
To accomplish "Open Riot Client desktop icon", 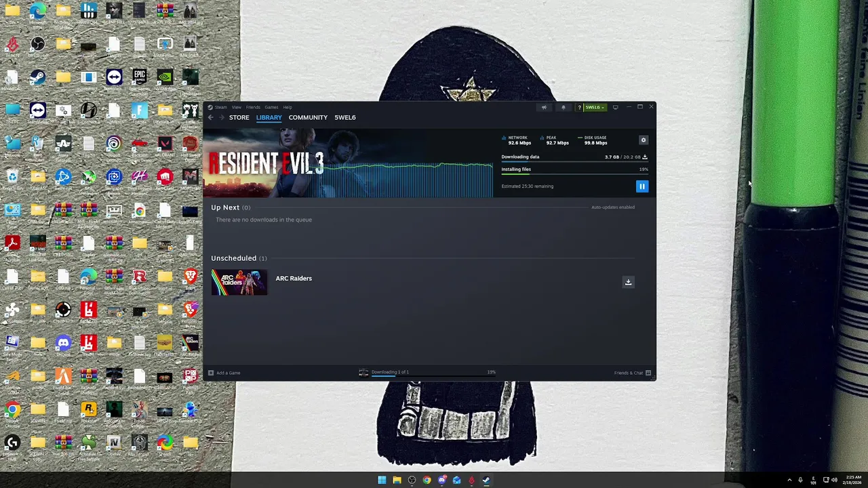I will [x=165, y=178].
